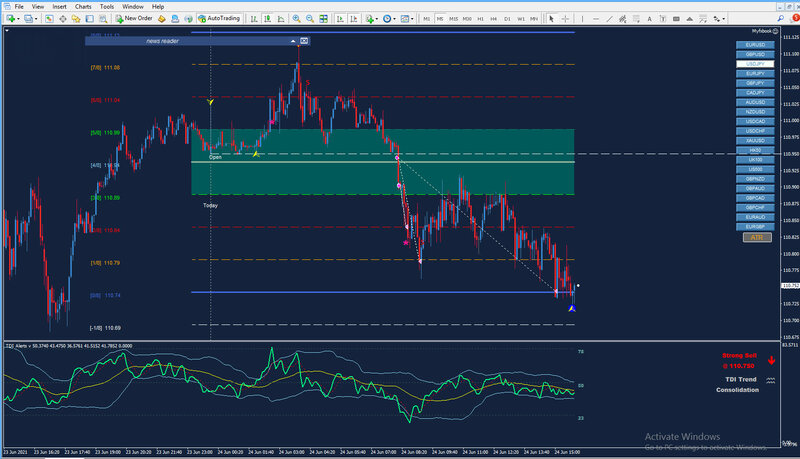The width and height of the screenshot is (800, 459).
Task: Click the Myfxbook logo link
Action: 764,31
